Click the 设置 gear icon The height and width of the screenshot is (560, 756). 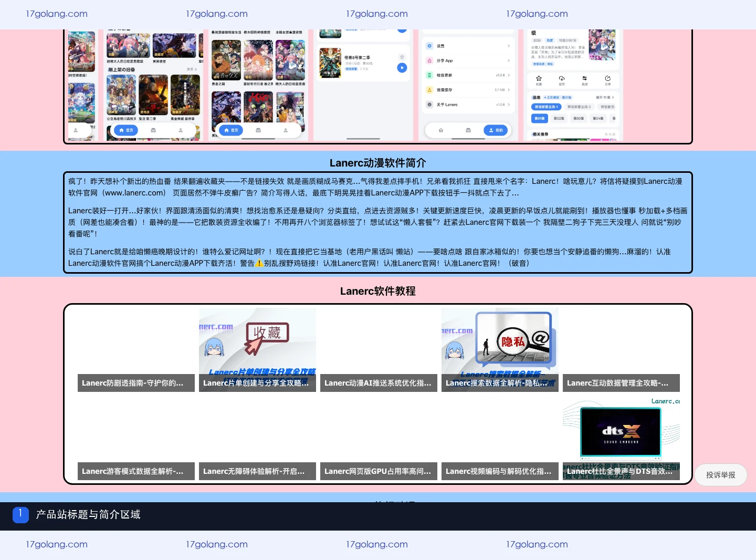[429, 46]
